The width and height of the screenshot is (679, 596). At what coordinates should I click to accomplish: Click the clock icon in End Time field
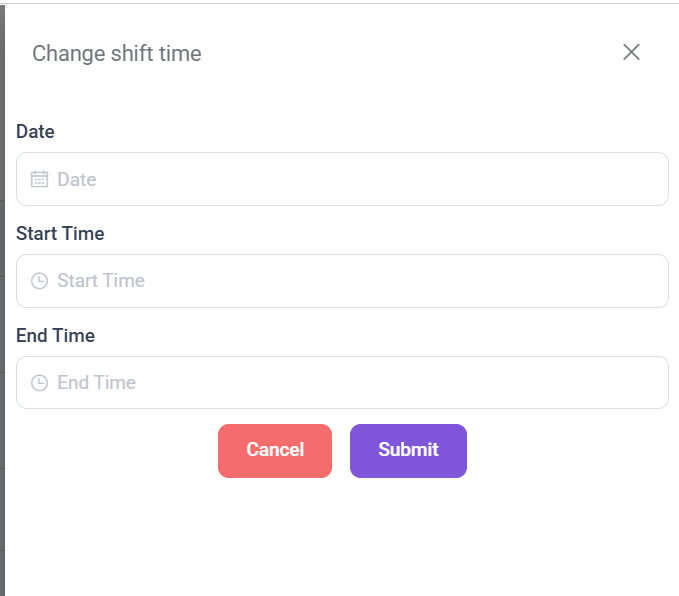(40, 383)
